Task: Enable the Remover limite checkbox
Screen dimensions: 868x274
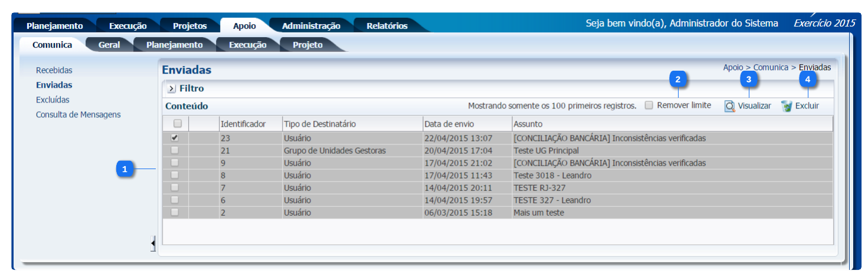Action: click(x=649, y=105)
